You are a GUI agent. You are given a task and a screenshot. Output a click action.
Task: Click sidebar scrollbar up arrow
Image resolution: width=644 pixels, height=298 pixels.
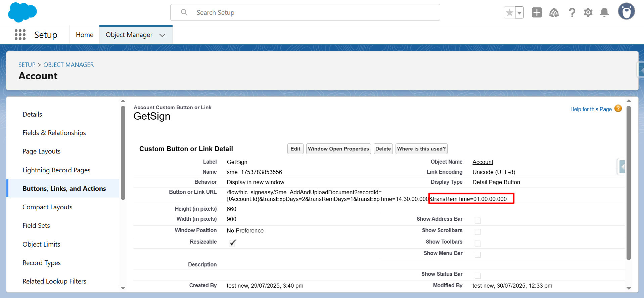pos(123,101)
